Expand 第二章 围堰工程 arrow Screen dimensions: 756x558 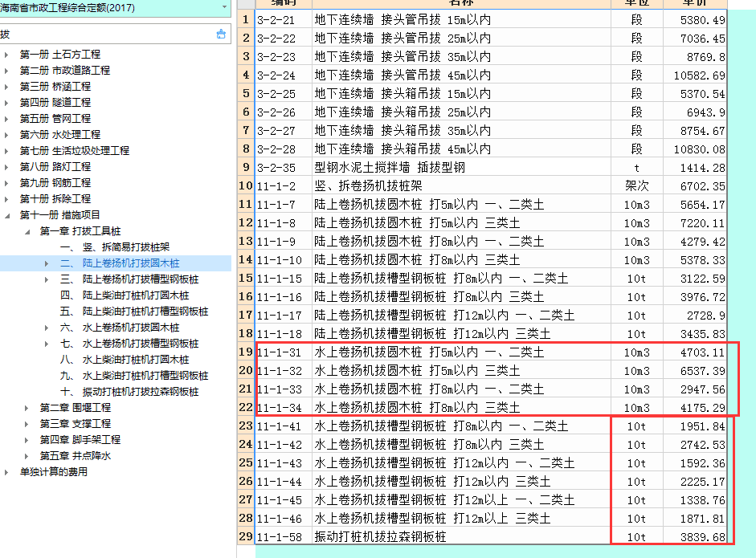(27, 408)
